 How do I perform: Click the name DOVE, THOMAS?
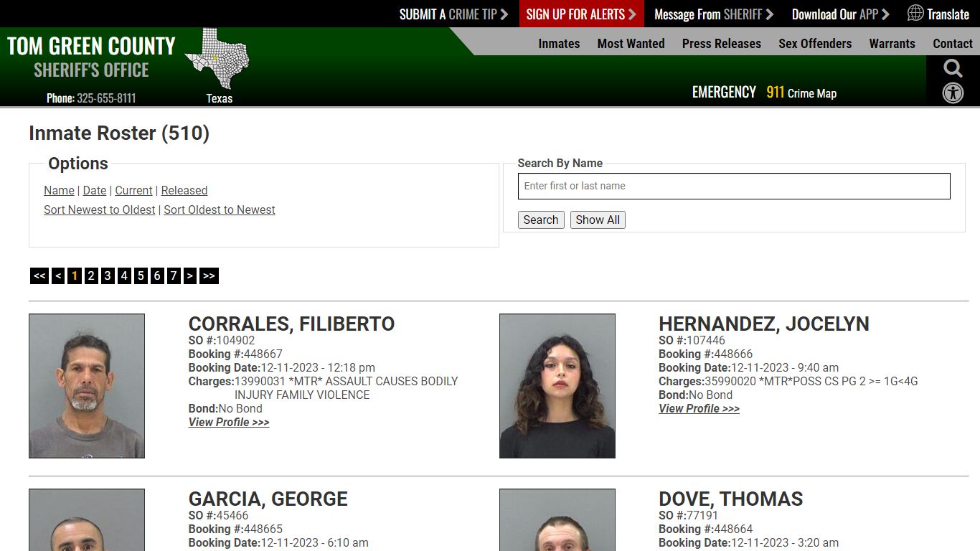tap(731, 499)
